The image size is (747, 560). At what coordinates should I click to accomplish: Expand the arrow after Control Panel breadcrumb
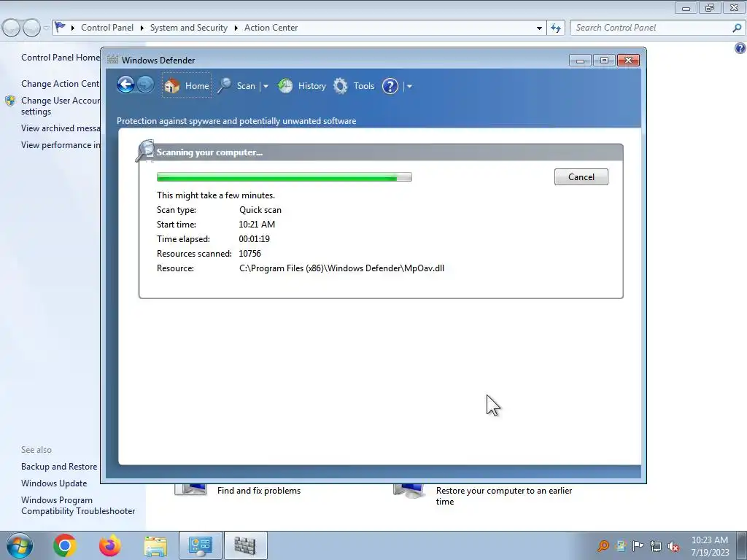coord(142,28)
